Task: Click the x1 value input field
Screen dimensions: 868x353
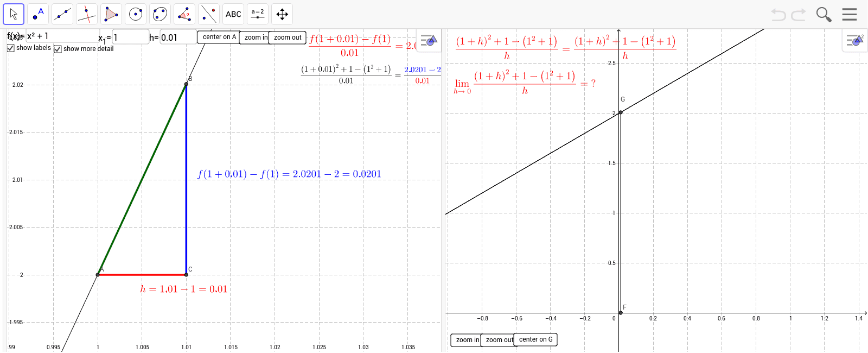Action: point(130,37)
